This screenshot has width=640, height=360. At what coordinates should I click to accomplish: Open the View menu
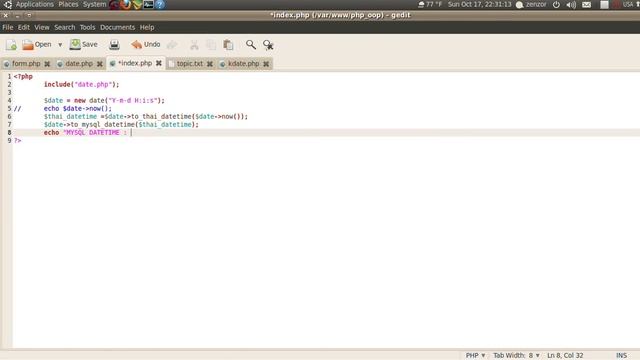tap(42, 27)
